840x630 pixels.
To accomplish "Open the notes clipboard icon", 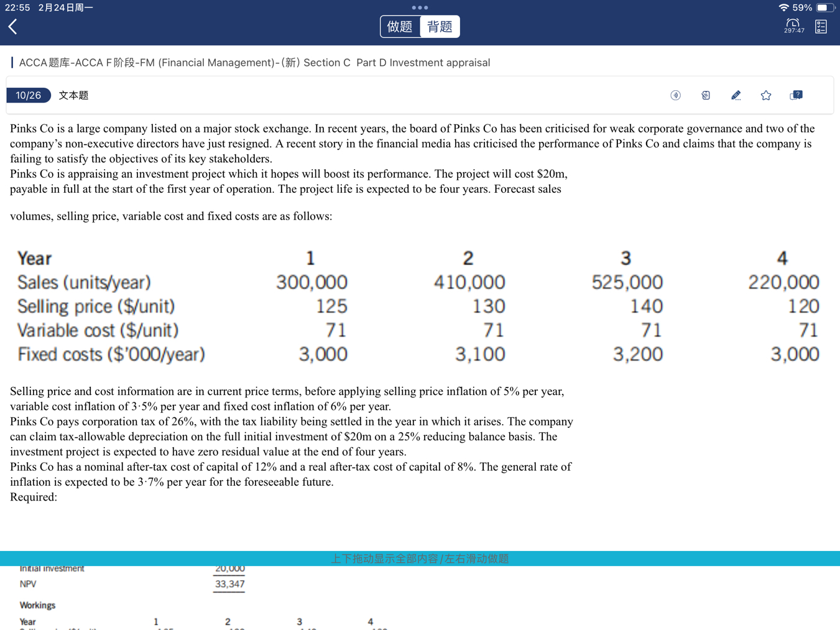I will pyautogui.click(x=706, y=95).
